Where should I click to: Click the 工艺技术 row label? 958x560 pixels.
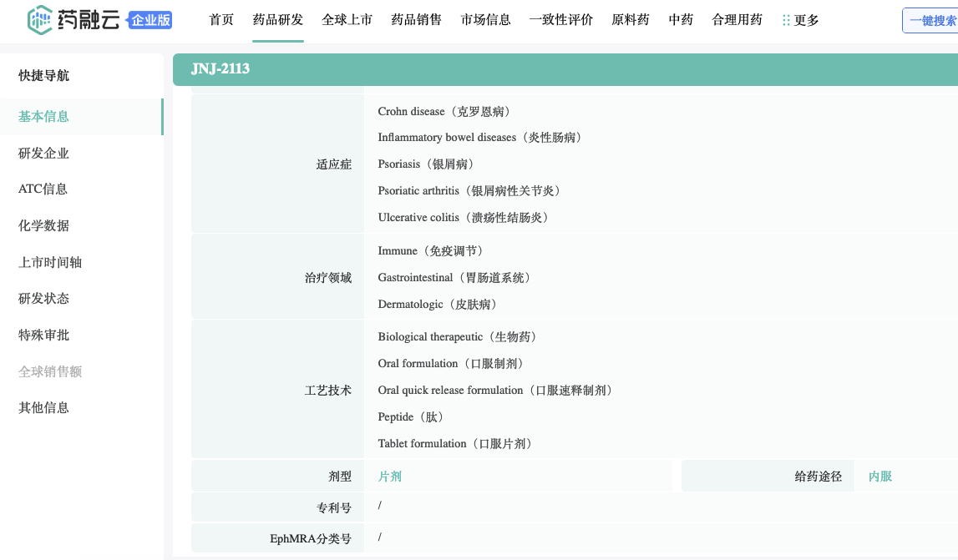pos(328,391)
